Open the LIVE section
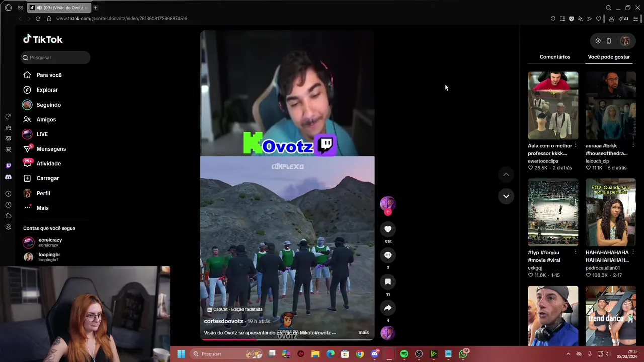Viewport: 644px width, 362px height. (35, 134)
